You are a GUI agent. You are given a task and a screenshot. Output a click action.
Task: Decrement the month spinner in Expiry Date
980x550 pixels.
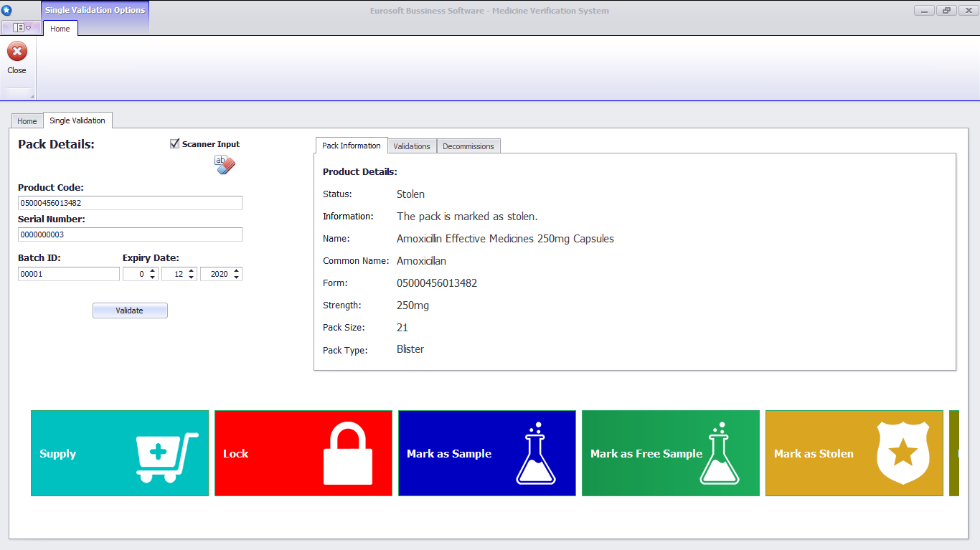(192, 277)
